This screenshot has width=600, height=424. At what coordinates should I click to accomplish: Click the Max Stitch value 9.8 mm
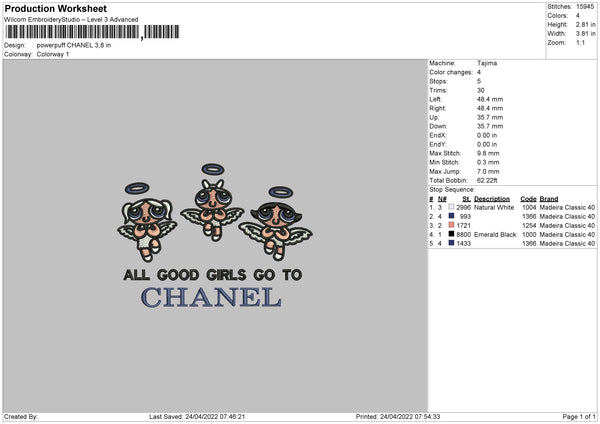[x=488, y=153]
